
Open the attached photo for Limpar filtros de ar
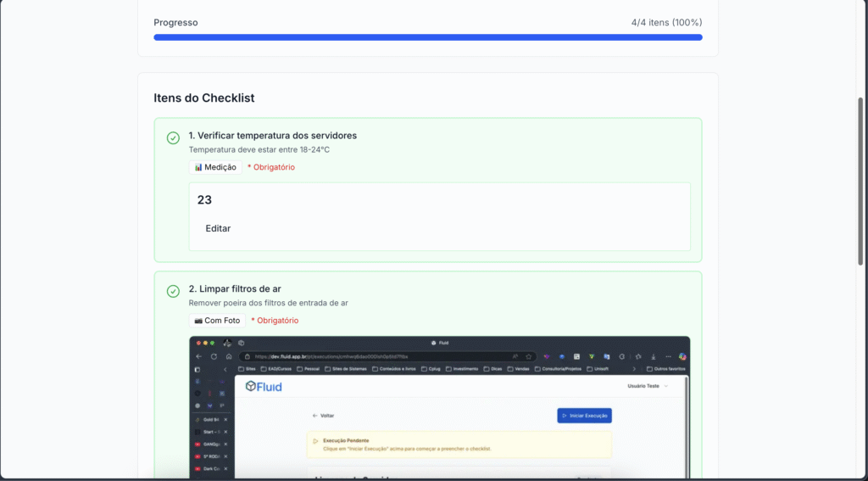click(439, 407)
